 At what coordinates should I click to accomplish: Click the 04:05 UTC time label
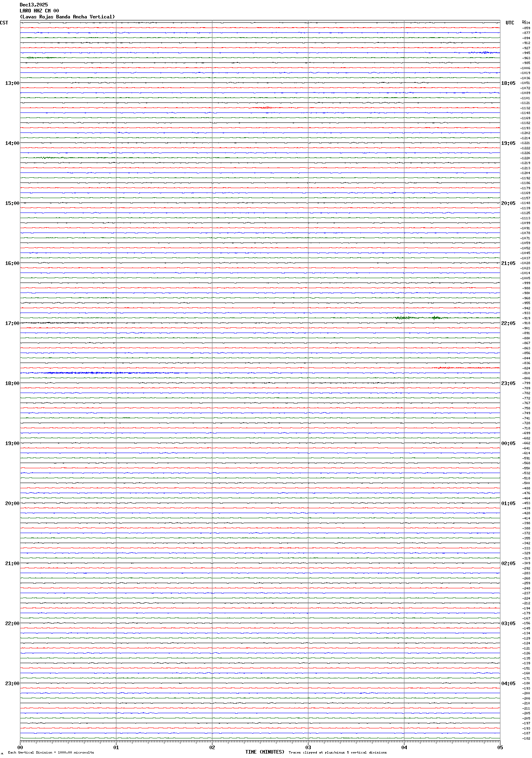click(x=508, y=684)
